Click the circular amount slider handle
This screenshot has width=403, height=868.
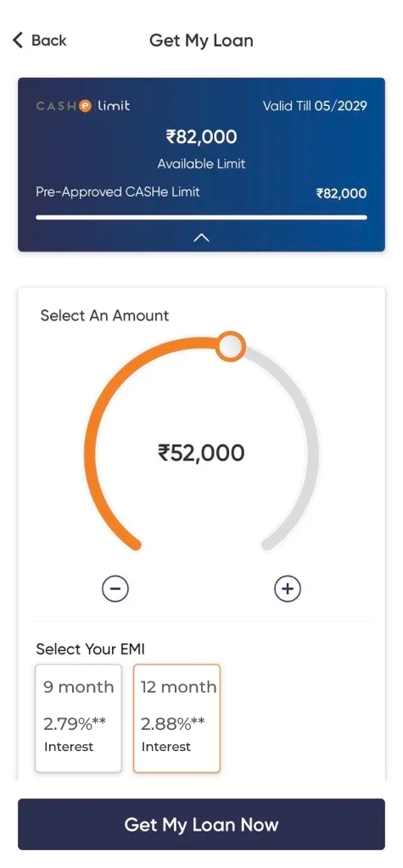230,347
